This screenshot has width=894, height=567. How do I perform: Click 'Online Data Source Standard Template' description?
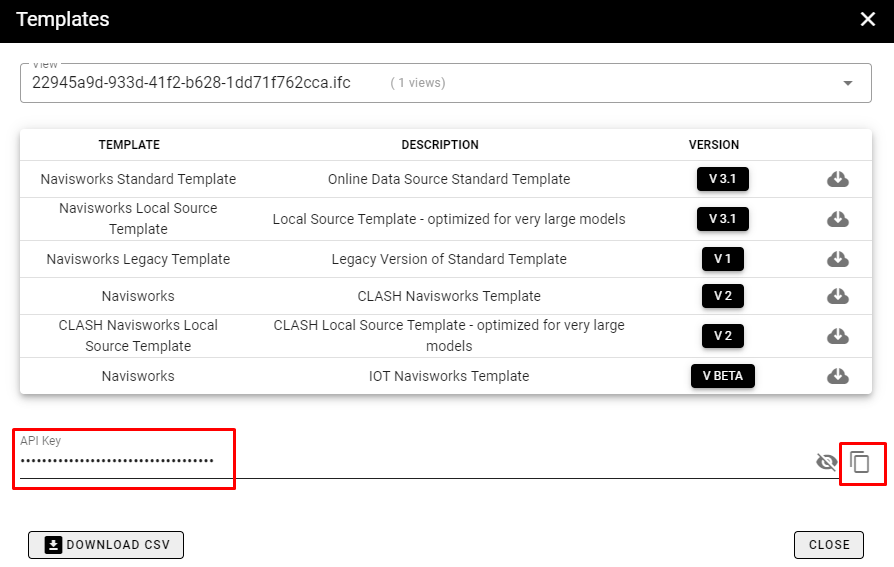449,179
